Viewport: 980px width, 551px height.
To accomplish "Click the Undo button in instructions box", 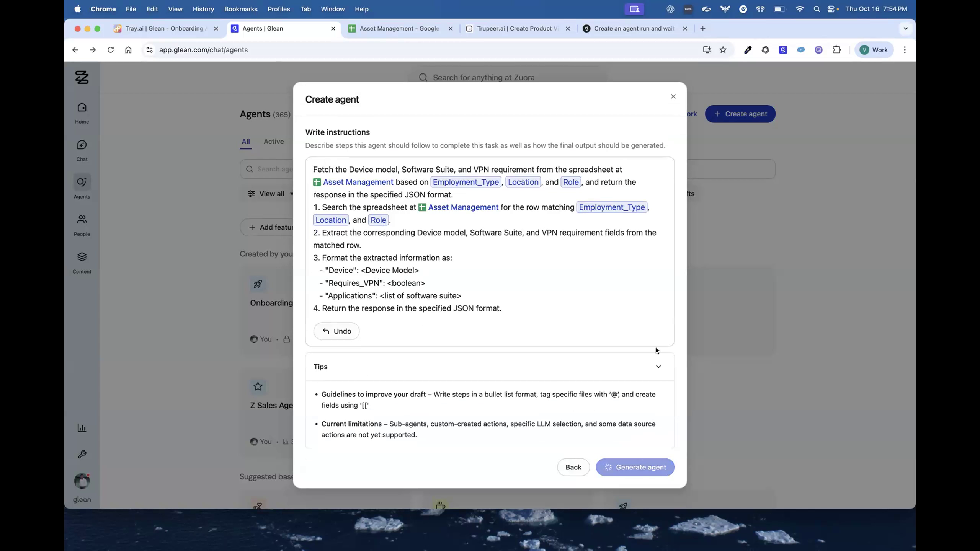I will point(336,331).
